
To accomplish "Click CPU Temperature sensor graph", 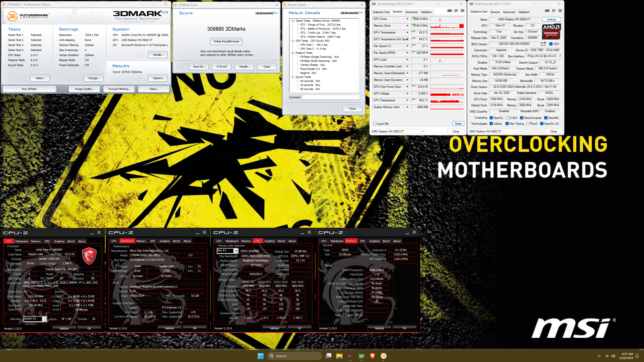I will (x=447, y=100).
